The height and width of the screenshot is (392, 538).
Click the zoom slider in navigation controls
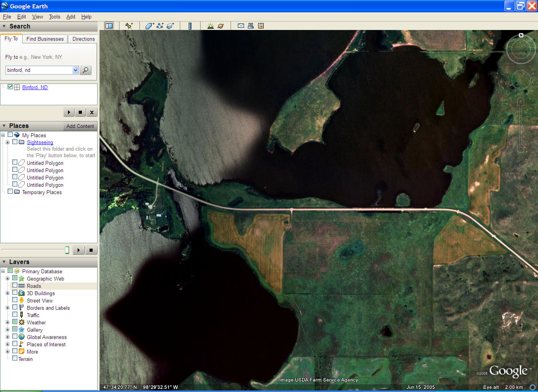coord(521,125)
